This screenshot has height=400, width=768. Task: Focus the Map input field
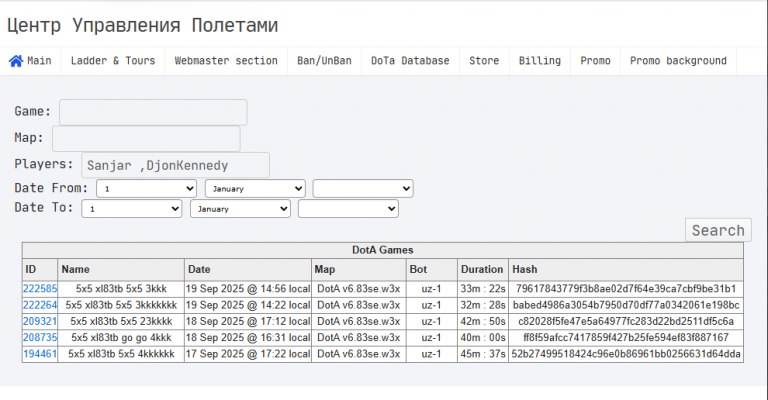pyautogui.click(x=146, y=139)
